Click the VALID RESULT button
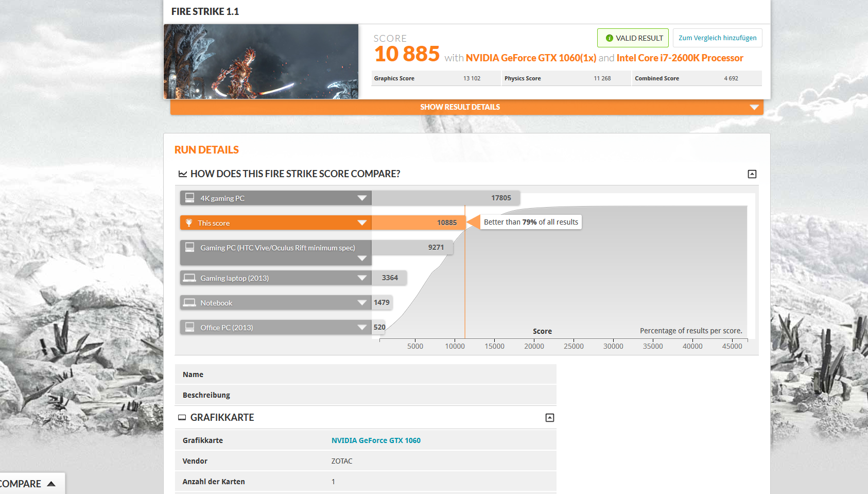The width and height of the screenshot is (868, 494). pos(633,38)
